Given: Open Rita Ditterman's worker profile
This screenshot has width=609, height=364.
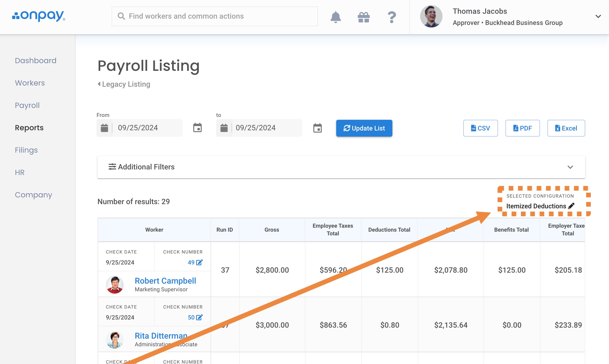Looking at the screenshot, I should [x=161, y=336].
